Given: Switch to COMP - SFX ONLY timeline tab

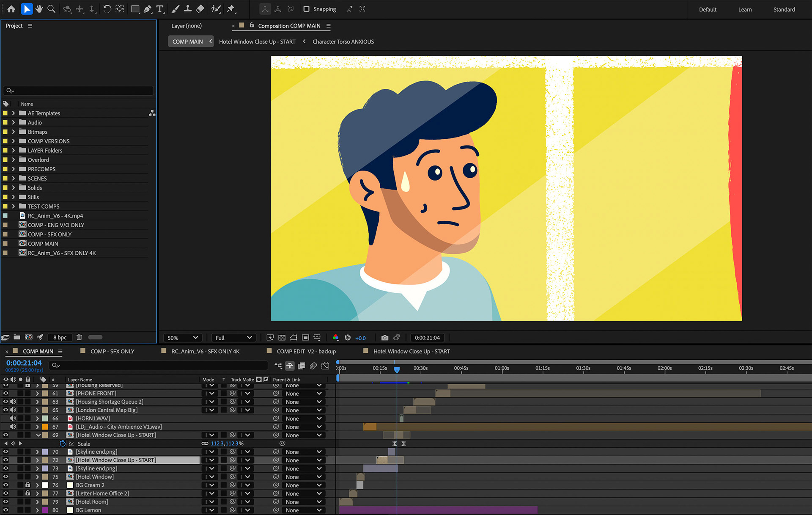Looking at the screenshot, I should 112,351.
